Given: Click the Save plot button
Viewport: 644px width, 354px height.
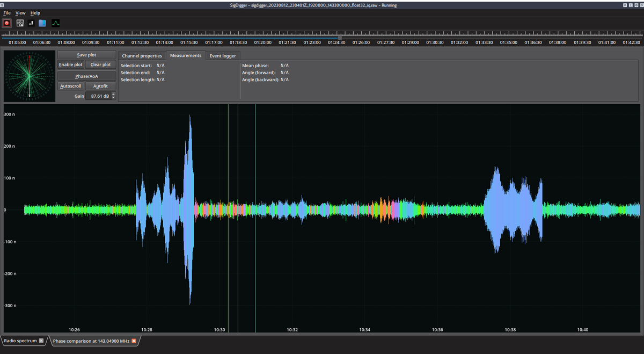Looking at the screenshot, I should (86, 55).
